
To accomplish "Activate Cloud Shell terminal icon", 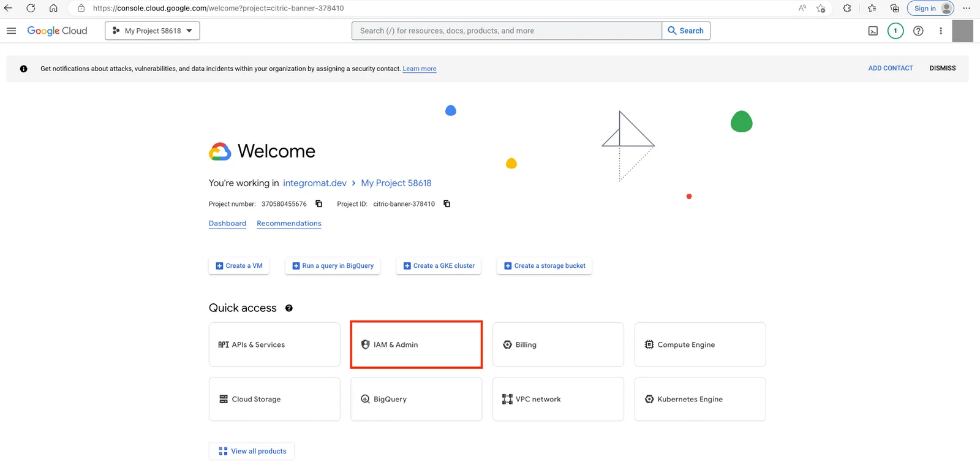I will pyautogui.click(x=873, y=31).
